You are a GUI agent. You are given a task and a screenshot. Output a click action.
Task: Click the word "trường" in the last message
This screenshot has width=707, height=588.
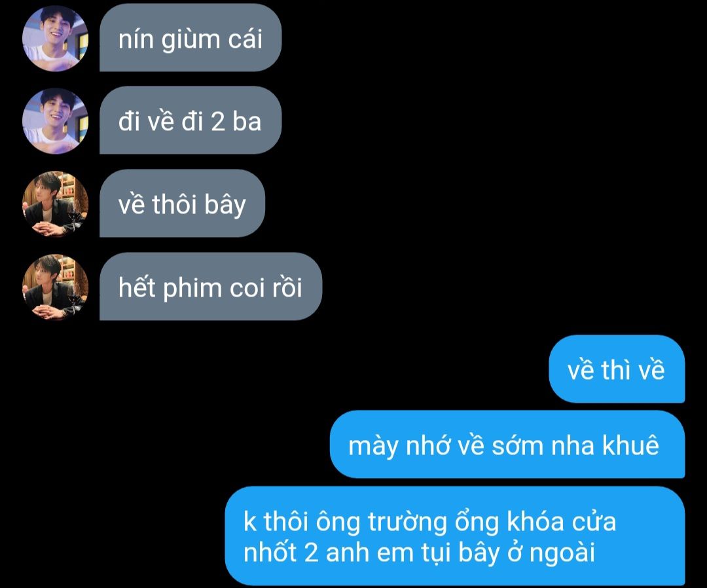point(408,522)
